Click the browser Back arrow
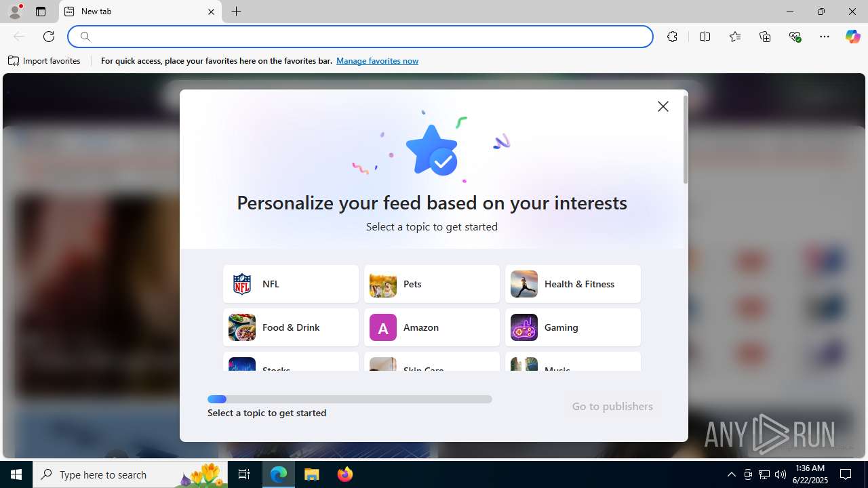 [x=19, y=37]
